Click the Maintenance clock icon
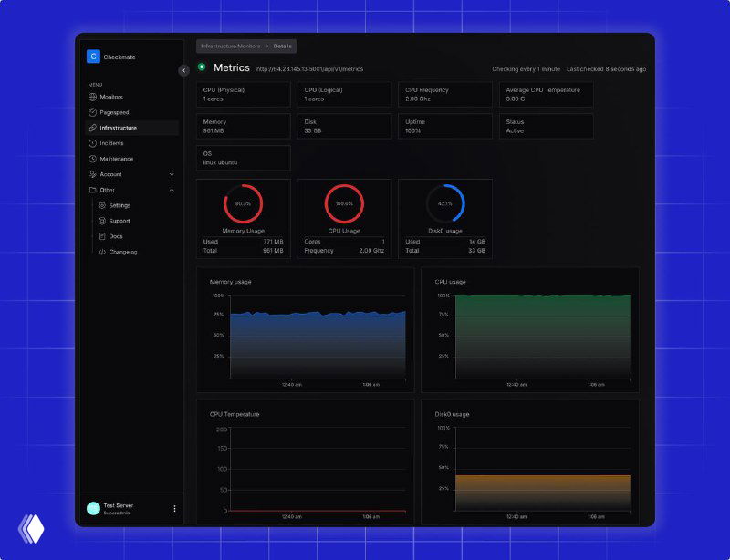 click(92, 159)
